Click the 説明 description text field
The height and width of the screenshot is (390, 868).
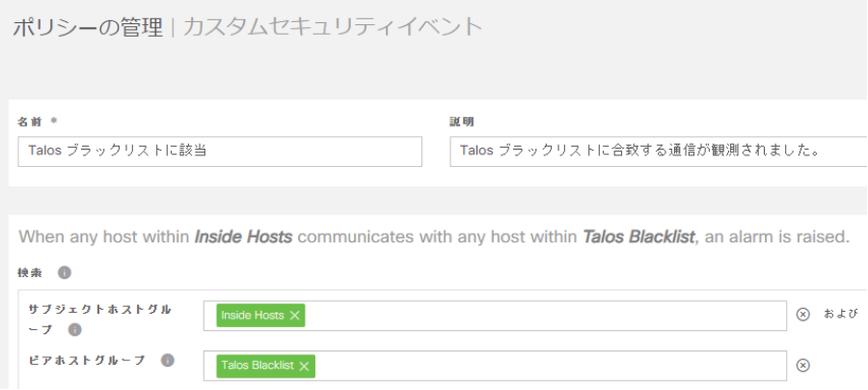656,152
